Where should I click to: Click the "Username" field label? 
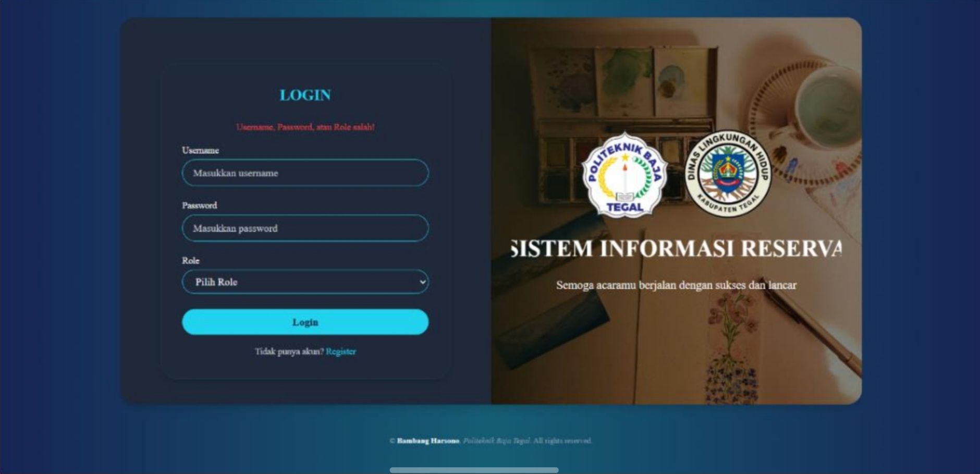pos(201,150)
